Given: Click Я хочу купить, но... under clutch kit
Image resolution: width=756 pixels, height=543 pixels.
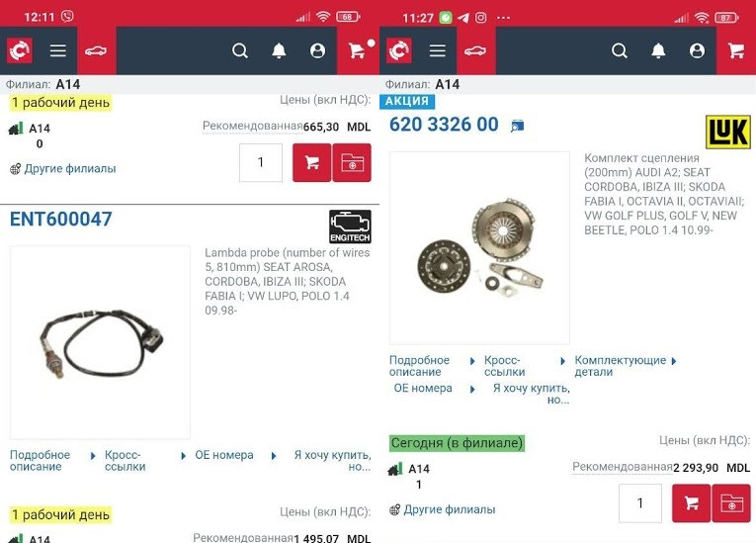Looking at the screenshot, I should pyautogui.click(x=532, y=394).
